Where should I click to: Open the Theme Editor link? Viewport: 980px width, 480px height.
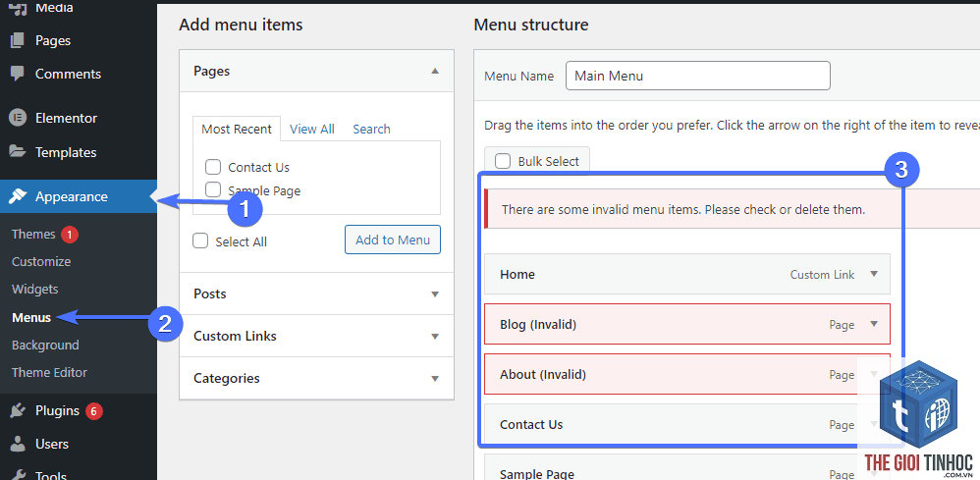click(x=49, y=372)
